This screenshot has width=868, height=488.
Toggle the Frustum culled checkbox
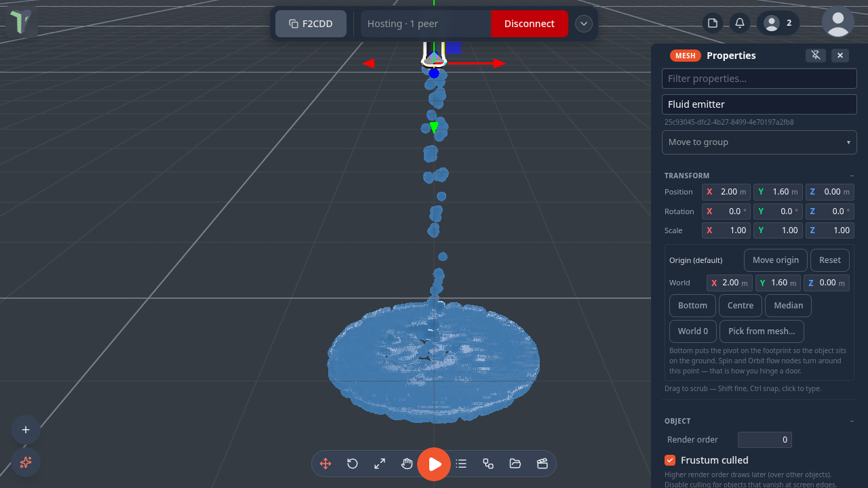click(x=670, y=460)
